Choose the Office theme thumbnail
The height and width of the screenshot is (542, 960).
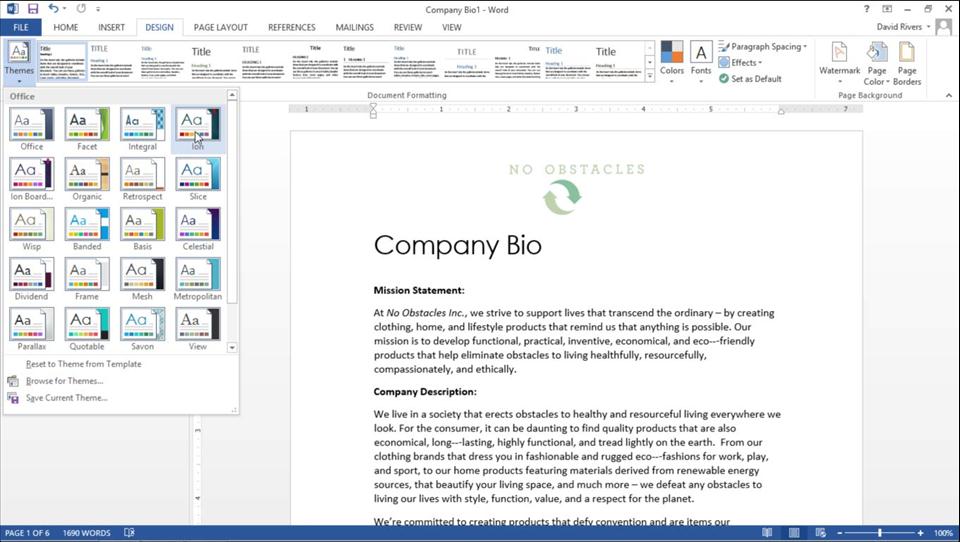[32, 129]
